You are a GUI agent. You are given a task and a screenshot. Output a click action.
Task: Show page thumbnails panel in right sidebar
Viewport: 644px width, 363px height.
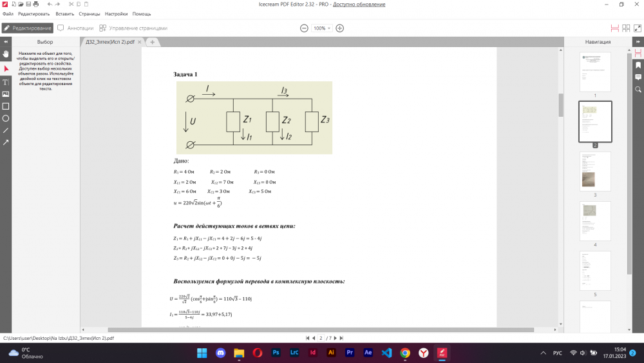(638, 54)
